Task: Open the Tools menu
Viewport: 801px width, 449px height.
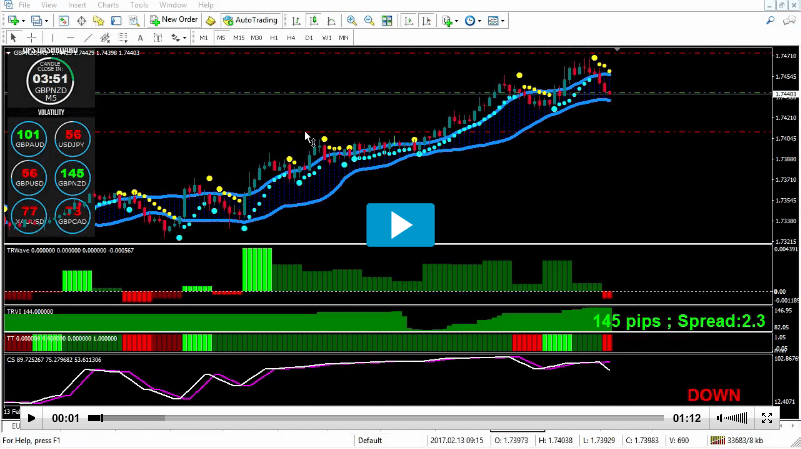Action: (x=139, y=5)
